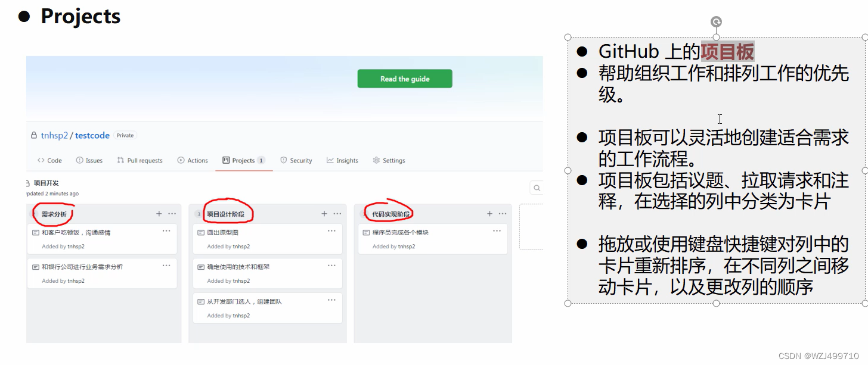The width and height of the screenshot is (868, 365).
Task: Click tnhsp2 under card 程序员完成各个模块
Action: [x=407, y=247]
